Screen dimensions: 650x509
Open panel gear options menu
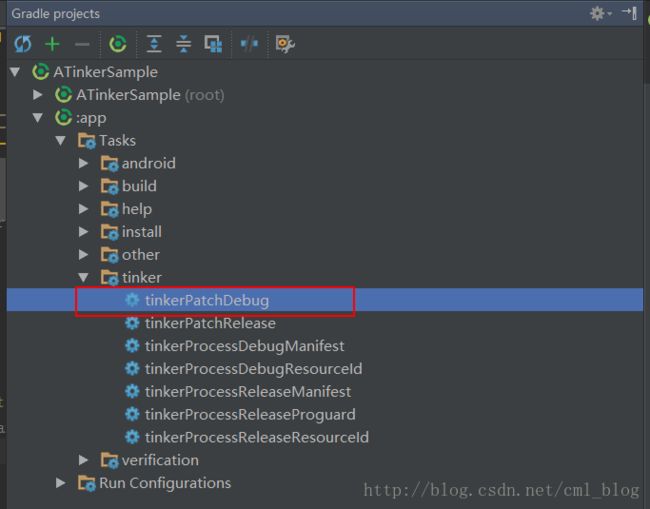pos(600,14)
